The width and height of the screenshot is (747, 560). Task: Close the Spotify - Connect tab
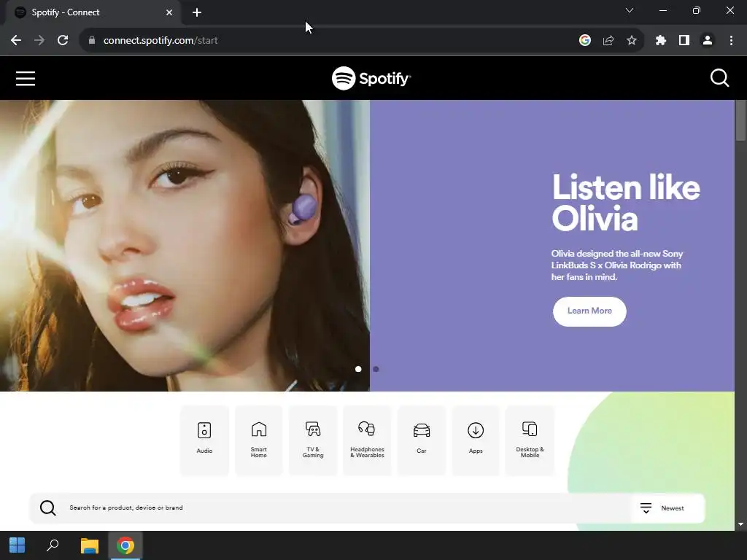point(169,12)
